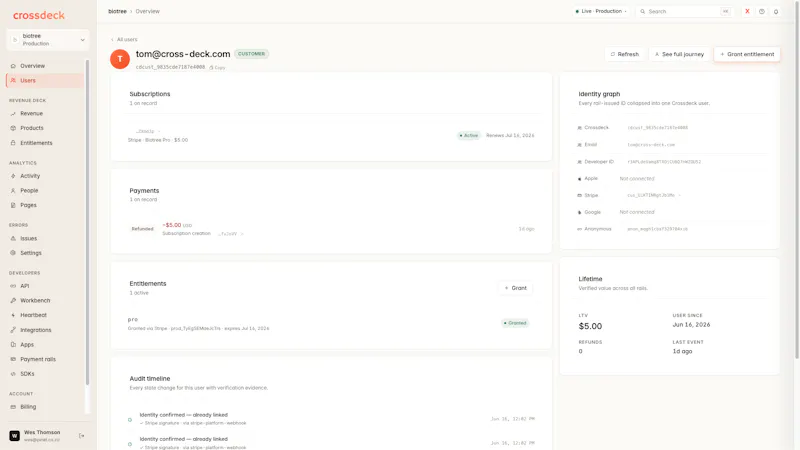The height and width of the screenshot is (450, 800).
Task: Click the sign-out icon beside Wes Thomson
Action: (82, 436)
